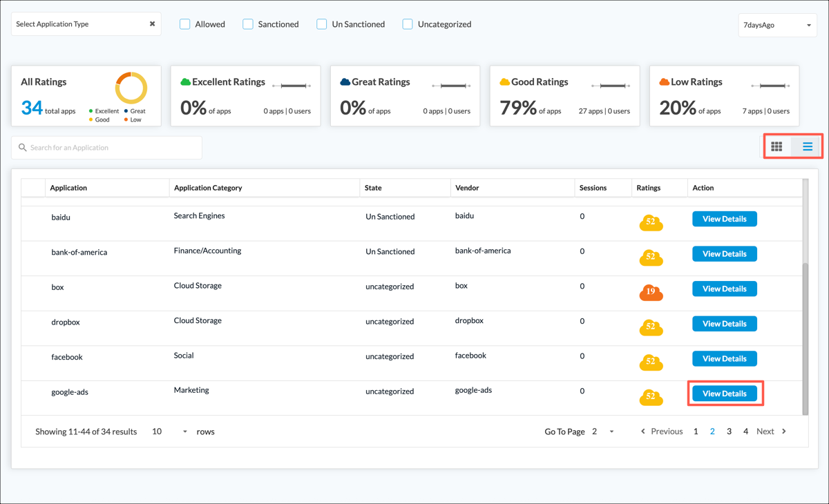Jump to page 3
The height and width of the screenshot is (504, 829).
[x=729, y=432]
